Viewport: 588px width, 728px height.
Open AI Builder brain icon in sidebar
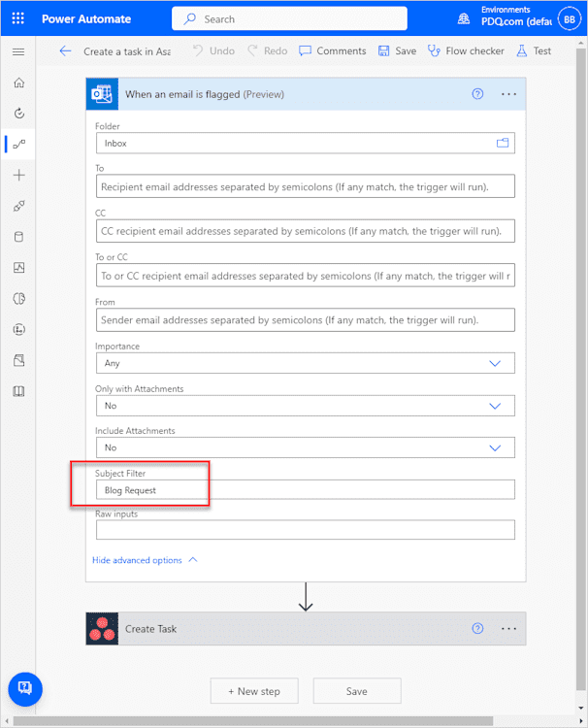[x=19, y=299]
